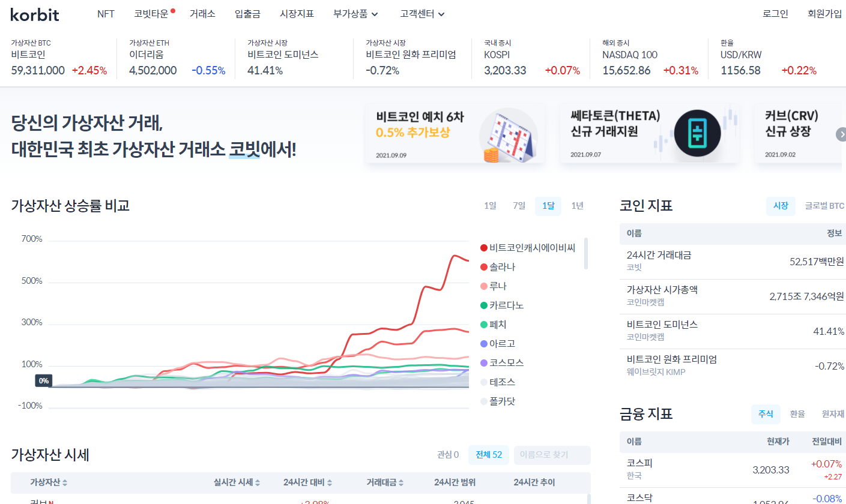Toggle 코스모스 series in chart legend

[x=501, y=363]
